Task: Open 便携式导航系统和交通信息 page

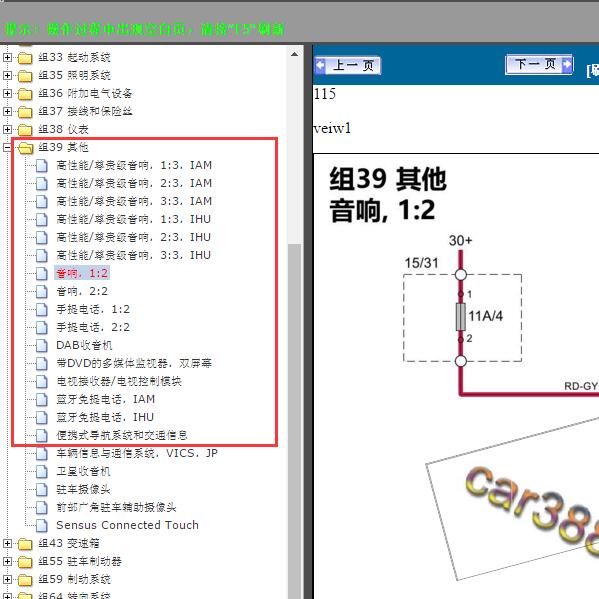Action: [122, 435]
